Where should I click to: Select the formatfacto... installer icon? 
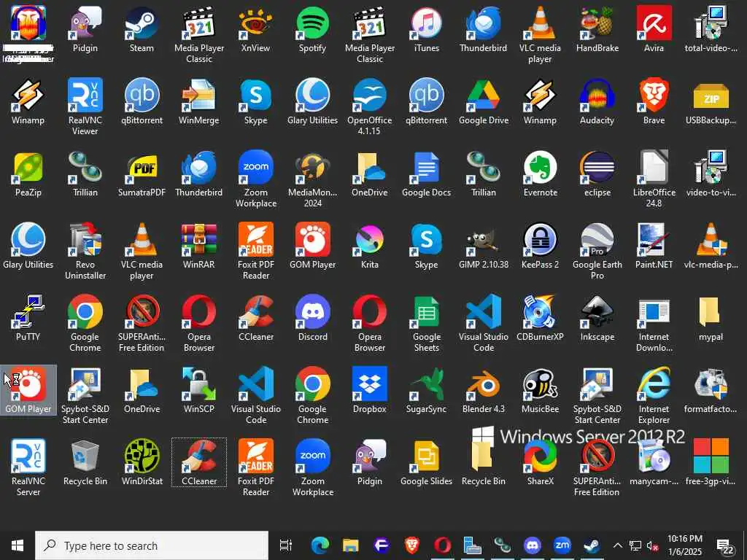[x=711, y=391]
